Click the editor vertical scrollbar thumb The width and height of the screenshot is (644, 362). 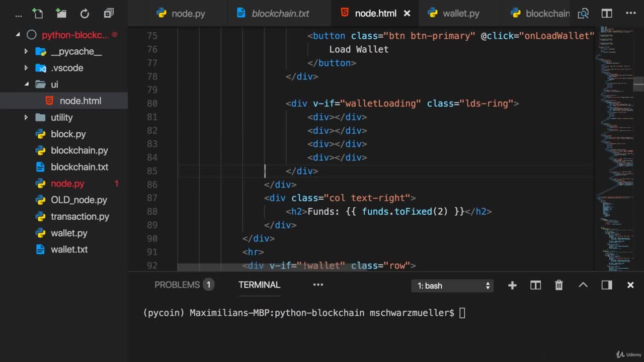pos(638,84)
